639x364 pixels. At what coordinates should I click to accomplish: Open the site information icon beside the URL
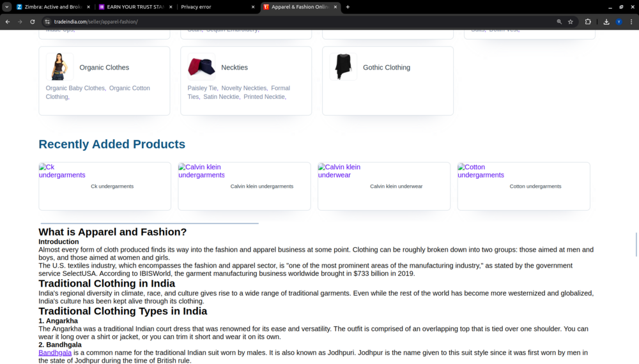click(47, 22)
